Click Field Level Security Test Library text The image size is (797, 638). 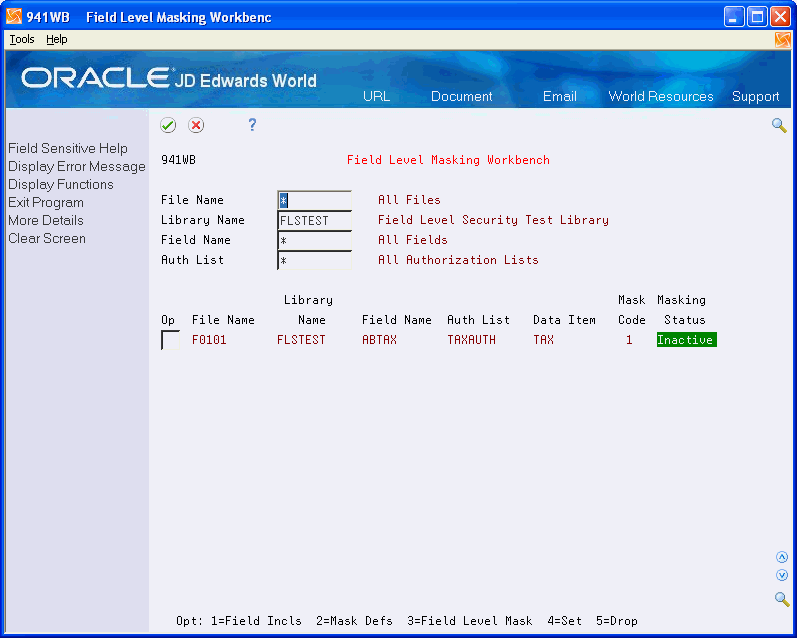(x=493, y=220)
